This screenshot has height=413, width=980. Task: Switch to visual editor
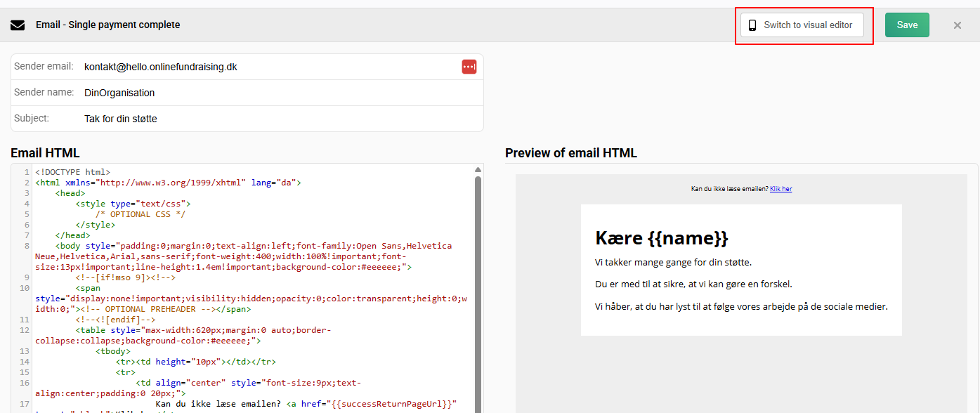(x=802, y=25)
